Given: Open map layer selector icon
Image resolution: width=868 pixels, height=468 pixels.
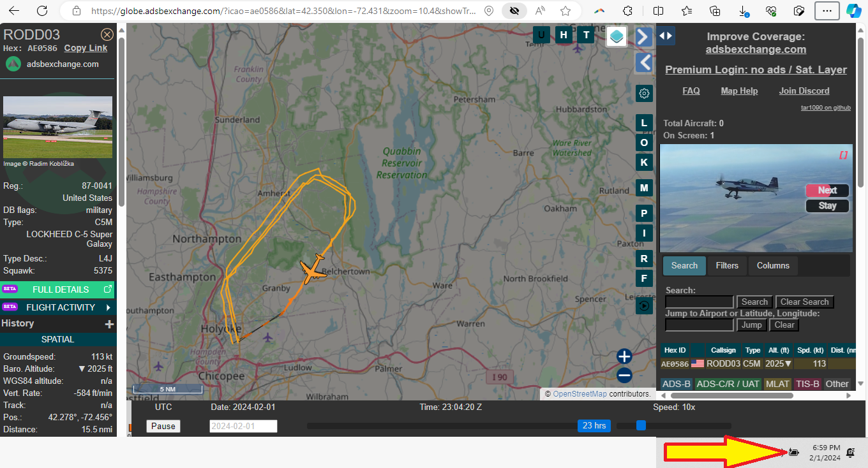Looking at the screenshot, I should coord(616,36).
